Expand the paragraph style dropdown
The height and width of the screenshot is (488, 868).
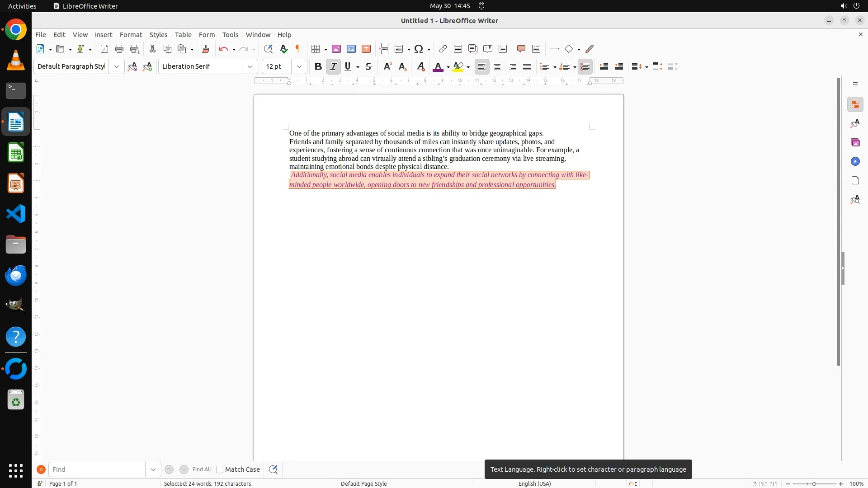(116, 66)
